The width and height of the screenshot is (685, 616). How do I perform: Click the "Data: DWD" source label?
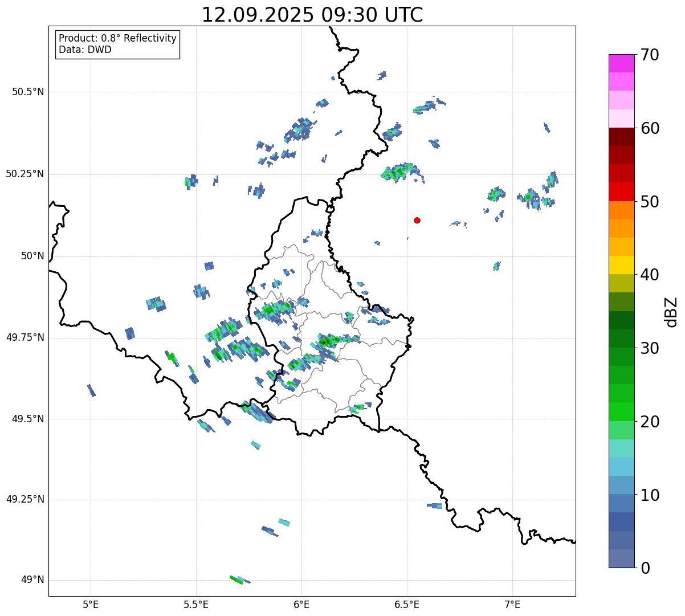(85, 50)
